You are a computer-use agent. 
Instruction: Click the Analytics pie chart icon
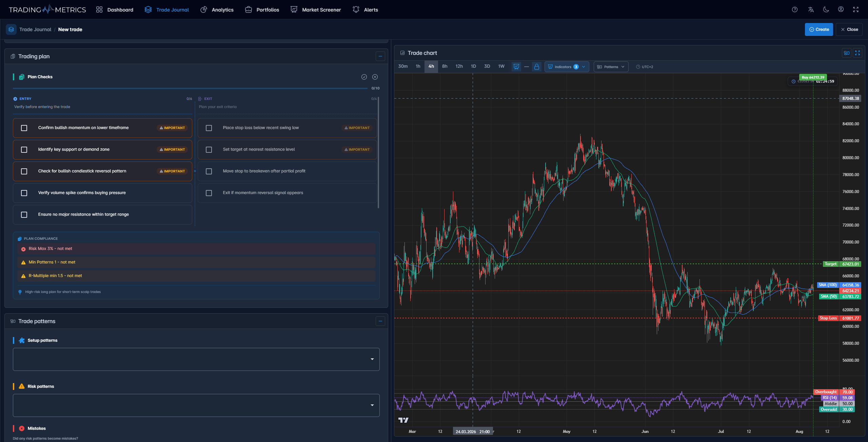click(203, 9)
